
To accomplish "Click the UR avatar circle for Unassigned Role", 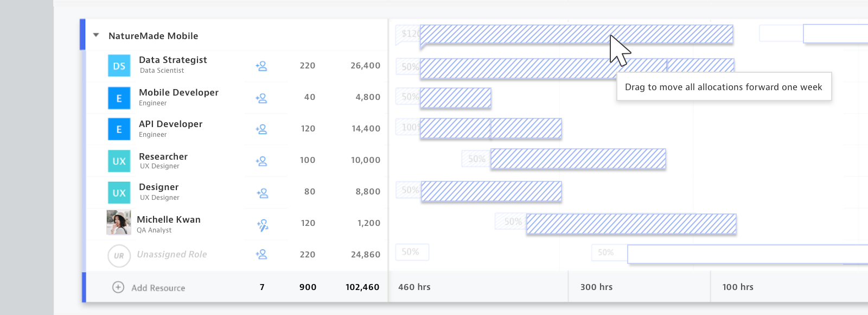I will click(x=119, y=256).
